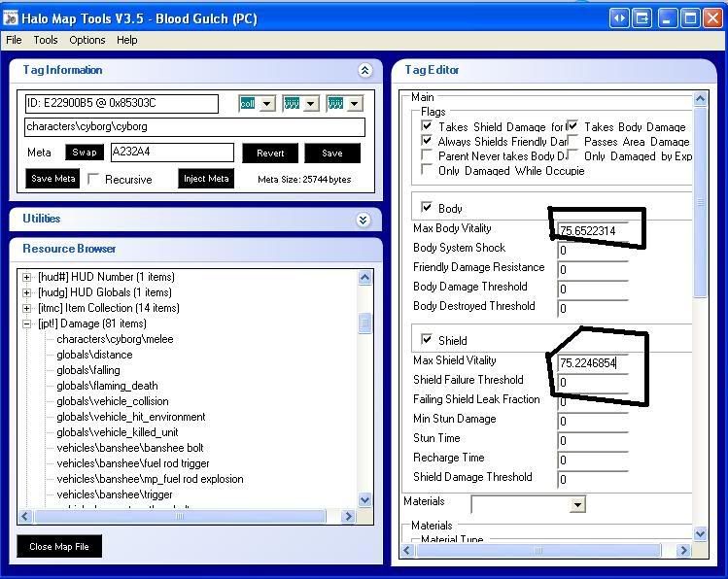Click the ID field E22900B5
This screenshot has width=728, height=579.
point(121,103)
